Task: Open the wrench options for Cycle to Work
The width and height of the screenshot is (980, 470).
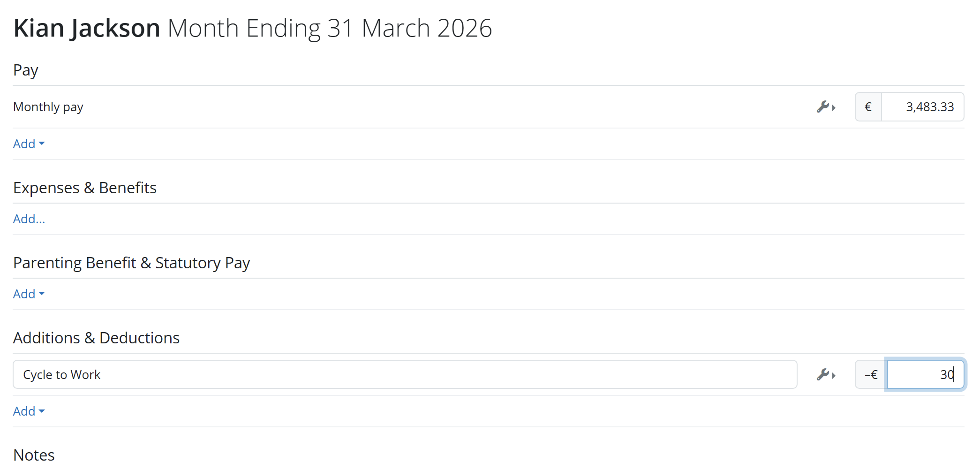Action: click(823, 375)
